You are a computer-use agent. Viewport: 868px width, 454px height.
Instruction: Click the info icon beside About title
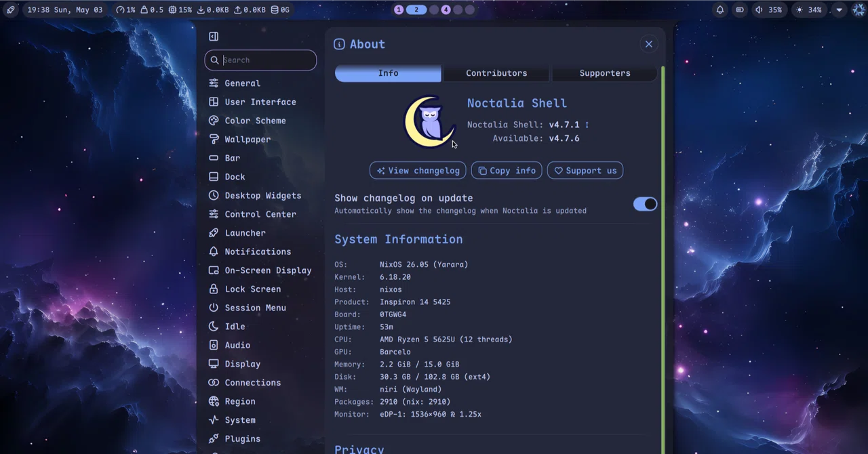click(x=339, y=44)
